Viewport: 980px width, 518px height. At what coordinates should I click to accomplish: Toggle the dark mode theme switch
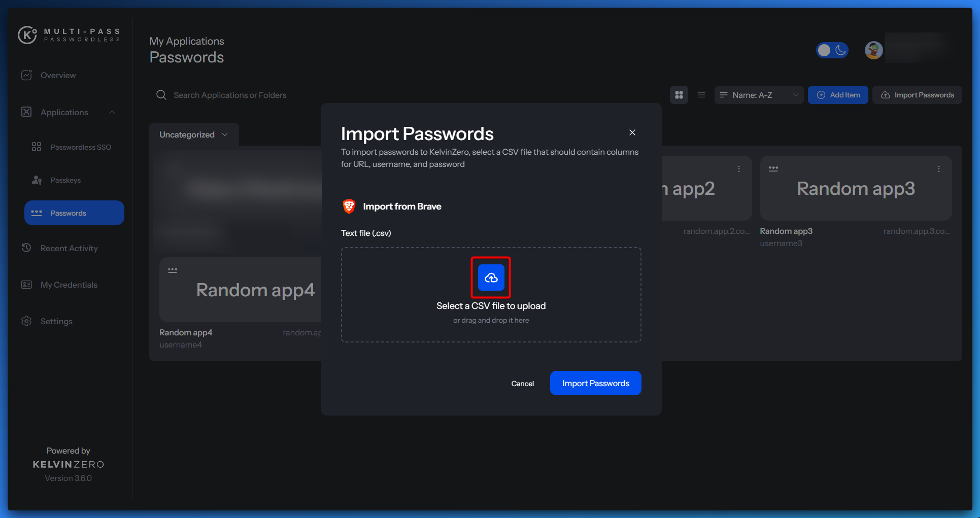(832, 50)
